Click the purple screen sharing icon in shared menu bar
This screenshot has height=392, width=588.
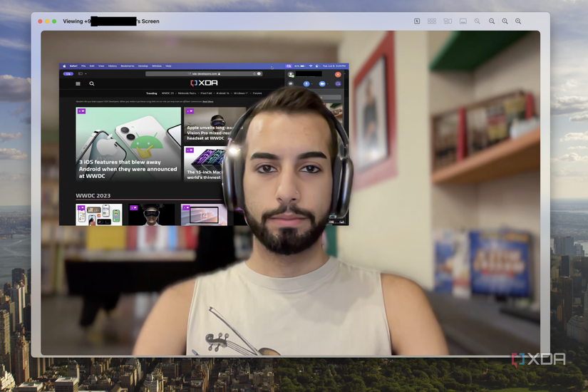289,66
